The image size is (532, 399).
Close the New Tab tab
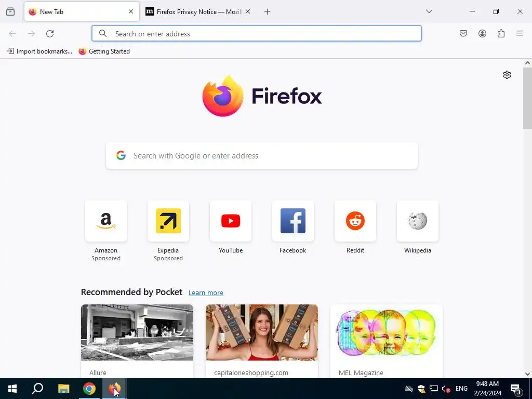pyautogui.click(x=131, y=11)
